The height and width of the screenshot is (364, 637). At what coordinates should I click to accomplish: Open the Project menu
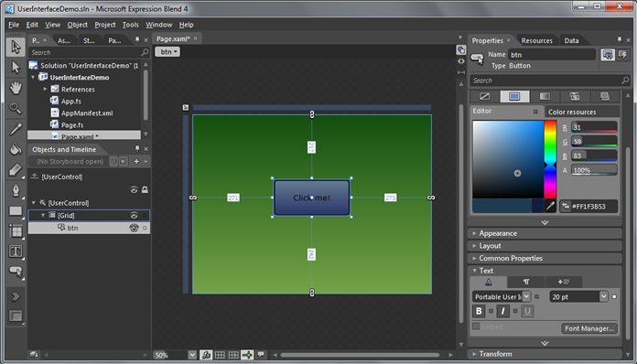pos(105,25)
